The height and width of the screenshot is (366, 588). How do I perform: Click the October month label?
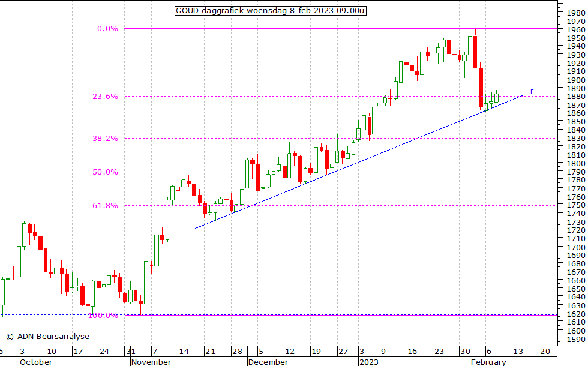[x=36, y=362]
